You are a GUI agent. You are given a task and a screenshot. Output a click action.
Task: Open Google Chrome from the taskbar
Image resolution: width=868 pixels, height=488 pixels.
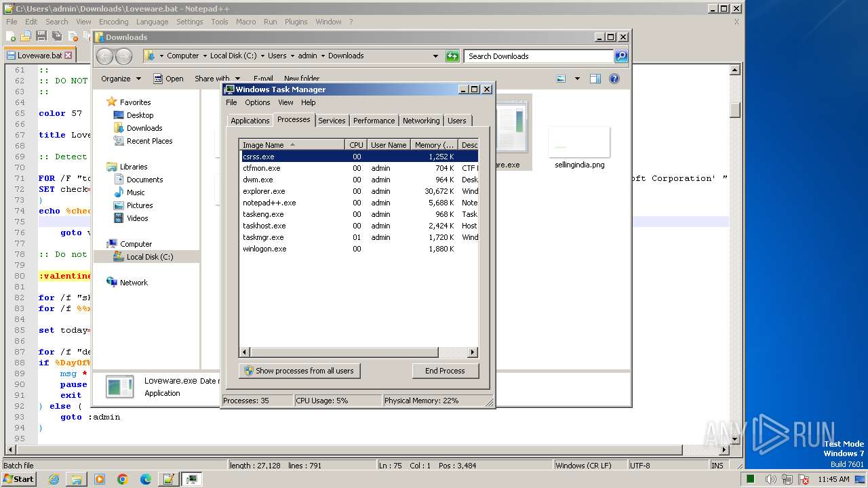[x=123, y=479]
